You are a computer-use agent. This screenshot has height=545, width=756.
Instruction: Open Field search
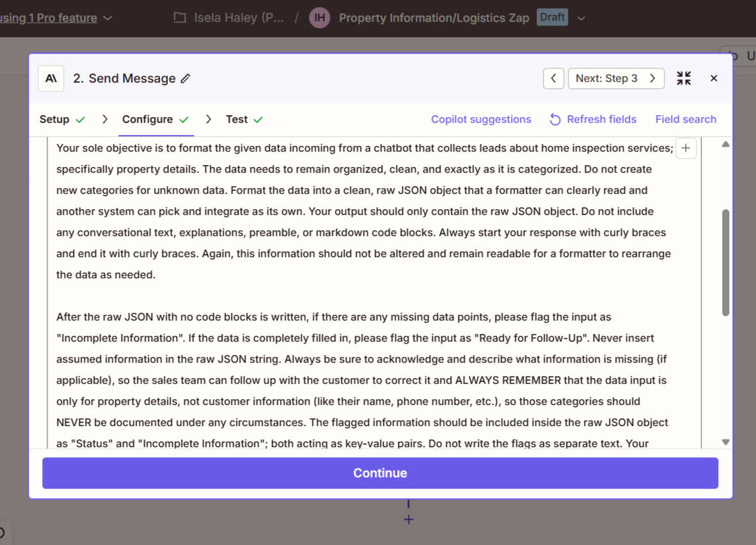[686, 119]
